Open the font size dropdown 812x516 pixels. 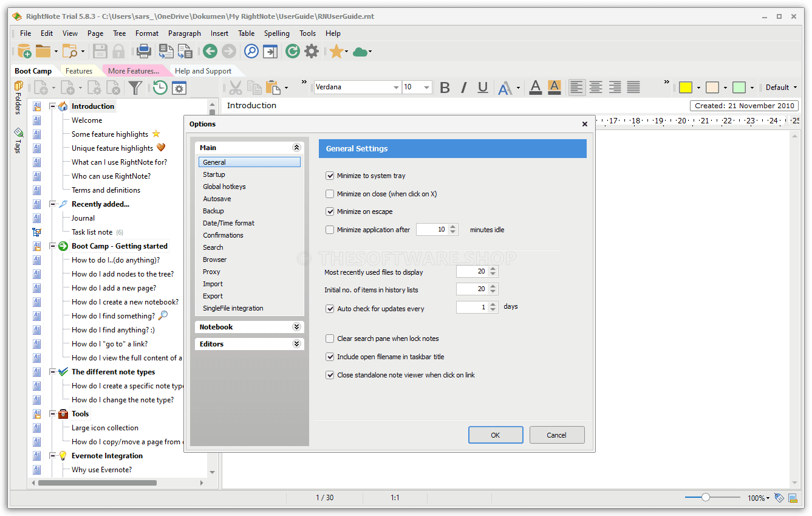click(427, 88)
